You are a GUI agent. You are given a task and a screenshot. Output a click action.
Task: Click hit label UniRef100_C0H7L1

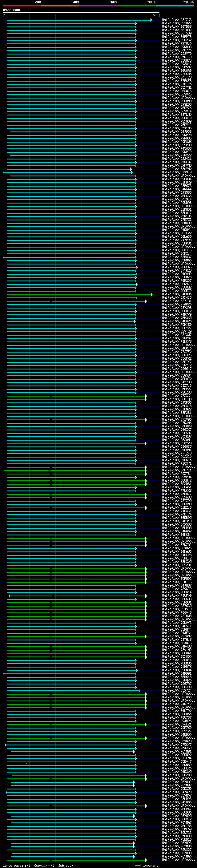(177, 470)
